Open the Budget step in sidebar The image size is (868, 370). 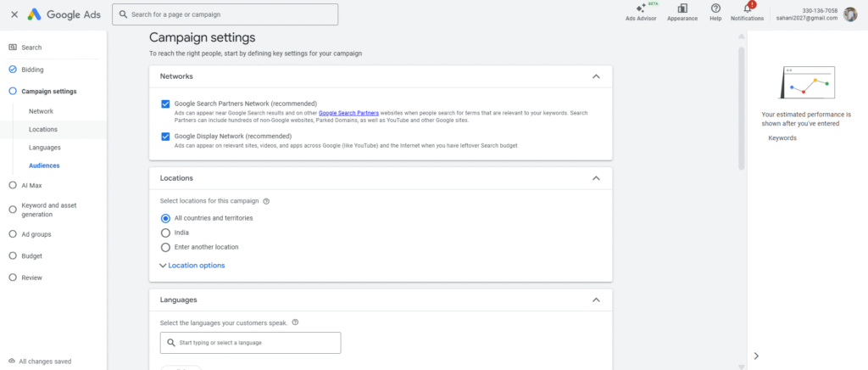[x=31, y=255]
